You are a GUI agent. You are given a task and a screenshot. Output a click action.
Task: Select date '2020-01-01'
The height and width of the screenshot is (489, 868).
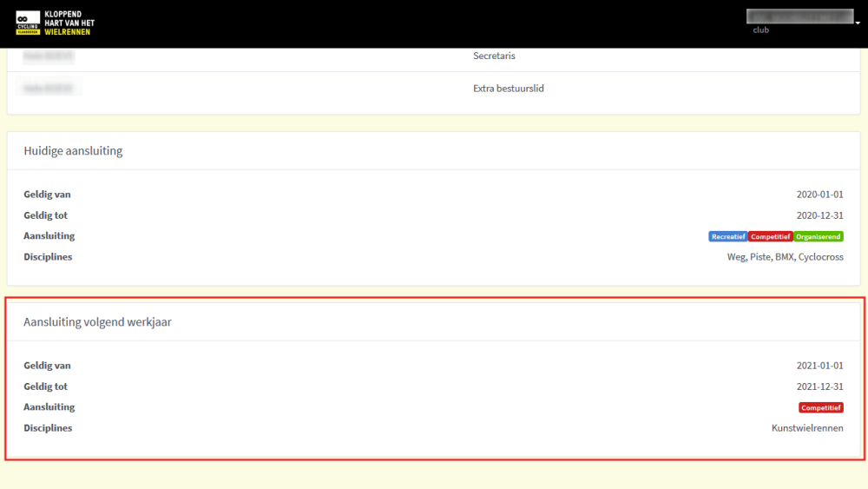820,195
